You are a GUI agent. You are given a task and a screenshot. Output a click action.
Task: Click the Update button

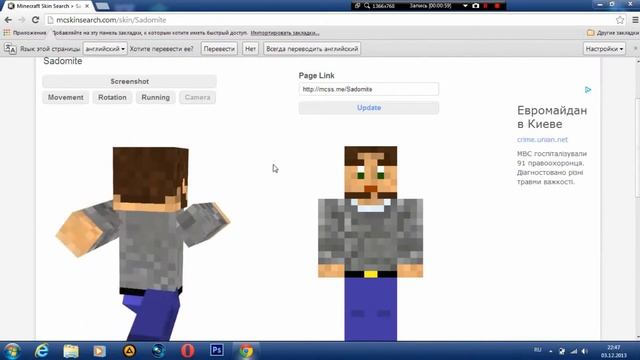pos(369,108)
